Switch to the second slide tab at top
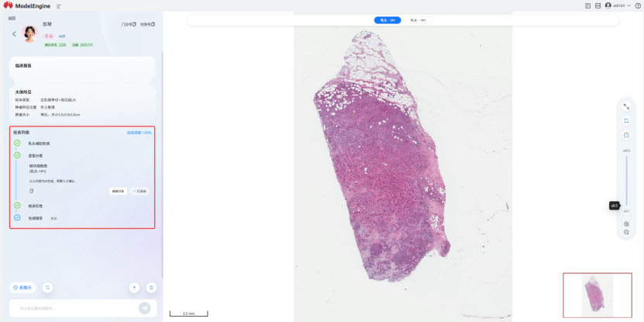 (x=418, y=20)
